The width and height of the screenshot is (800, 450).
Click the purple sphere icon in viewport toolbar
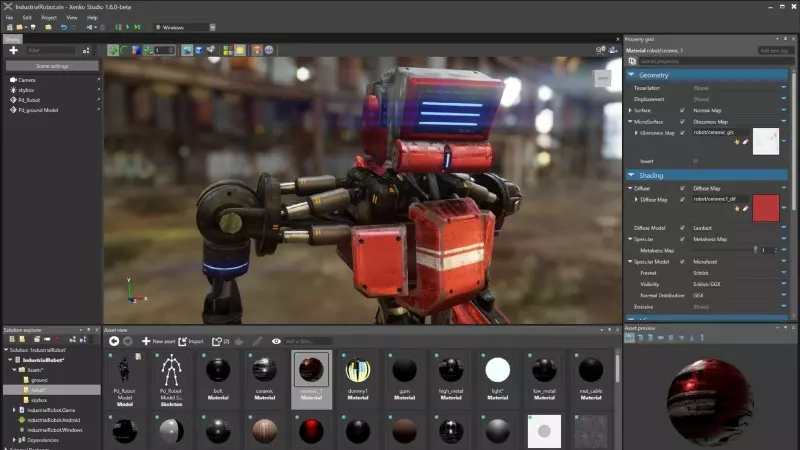point(268,50)
